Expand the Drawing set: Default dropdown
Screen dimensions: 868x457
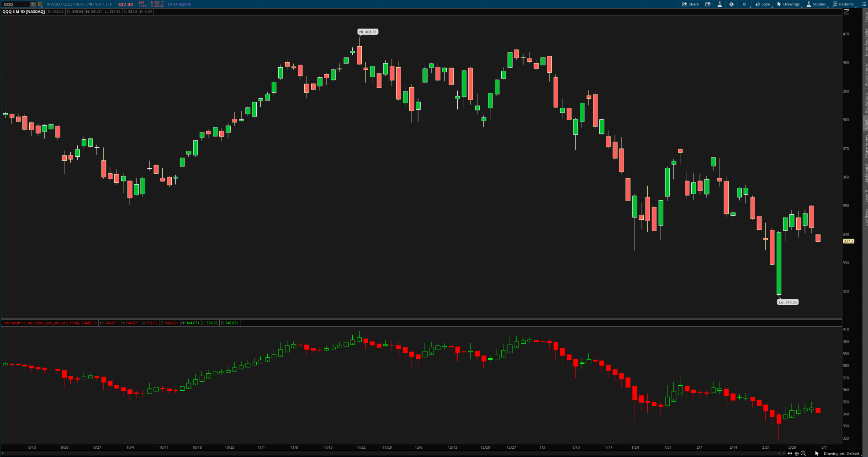[842, 453]
